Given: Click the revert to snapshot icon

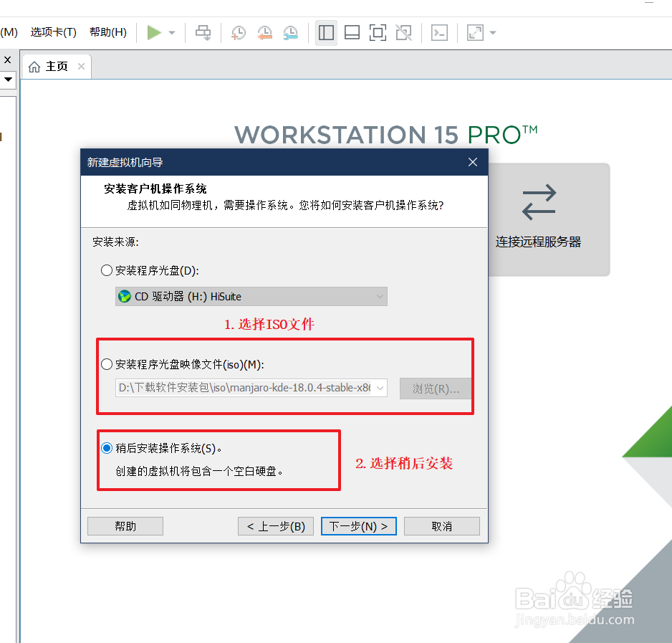Looking at the screenshot, I should pos(264,32).
